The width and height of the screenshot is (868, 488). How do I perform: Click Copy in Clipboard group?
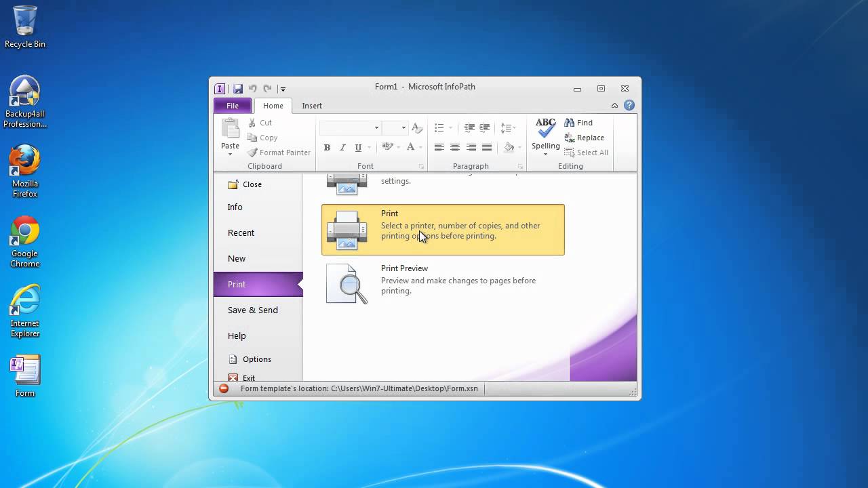pos(262,138)
